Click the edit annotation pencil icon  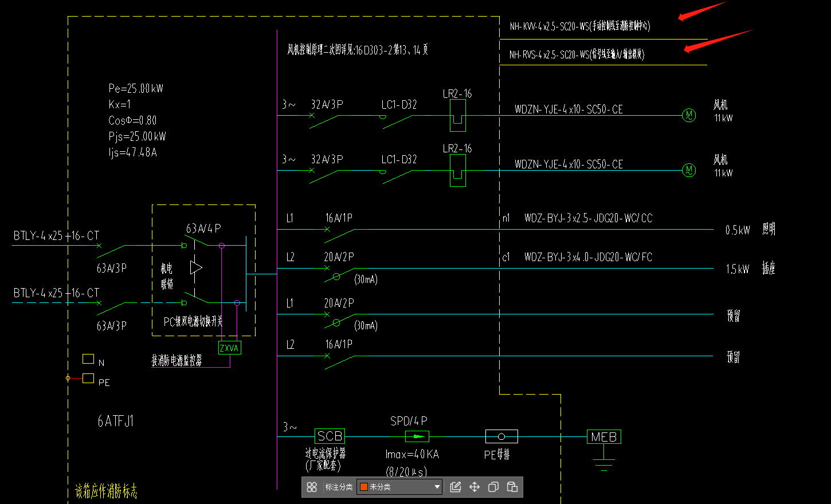point(456,487)
